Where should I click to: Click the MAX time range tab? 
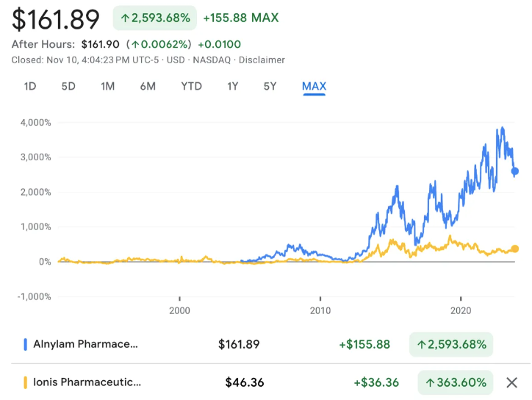(314, 86)
